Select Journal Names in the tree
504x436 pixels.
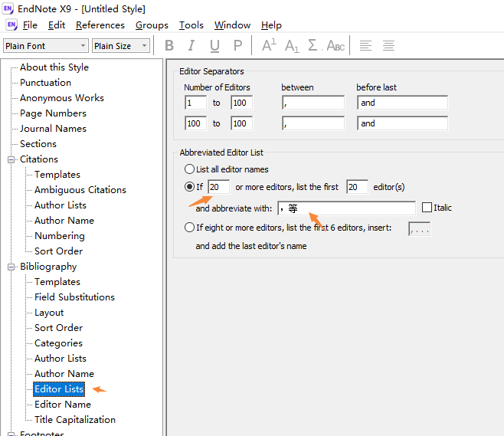click(53, 129)
